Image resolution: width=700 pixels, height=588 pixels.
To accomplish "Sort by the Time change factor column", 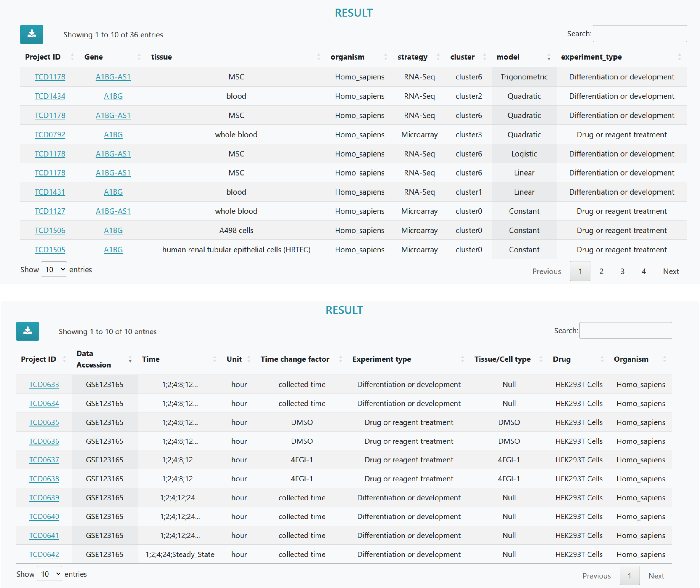I will click(295, 359).
